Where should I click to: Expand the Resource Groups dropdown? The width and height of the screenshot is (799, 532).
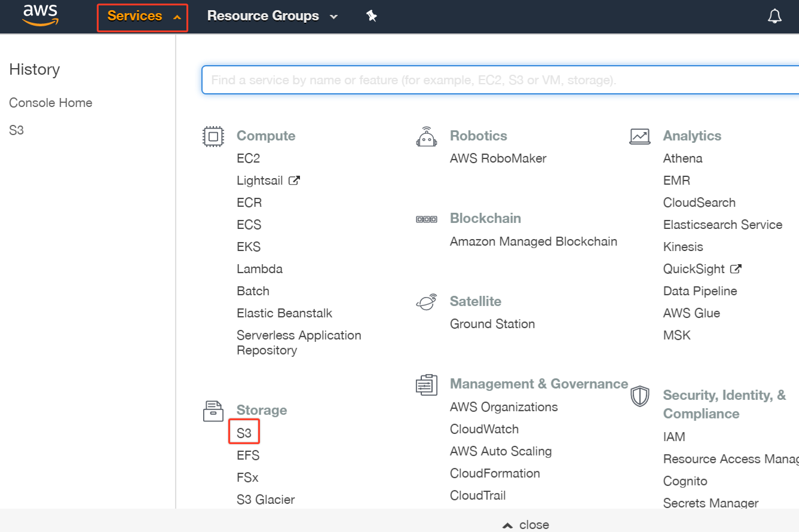273,16
